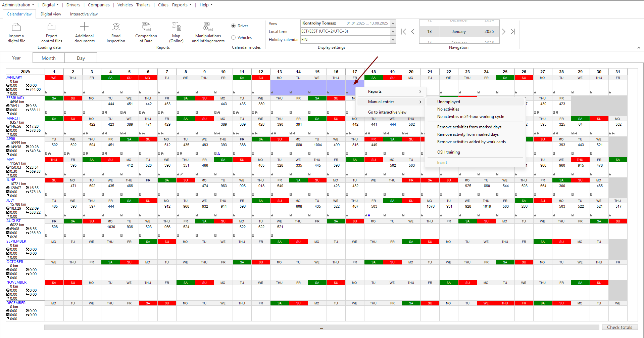Click the DECEMBER month link
The height and width of the screenshot is (338, 644).
coord(16,303)
